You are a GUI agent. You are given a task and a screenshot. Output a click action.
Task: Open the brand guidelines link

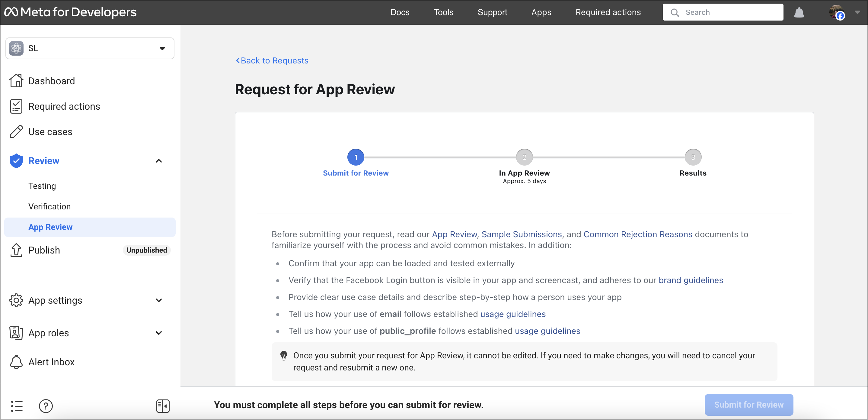(691, 280)
